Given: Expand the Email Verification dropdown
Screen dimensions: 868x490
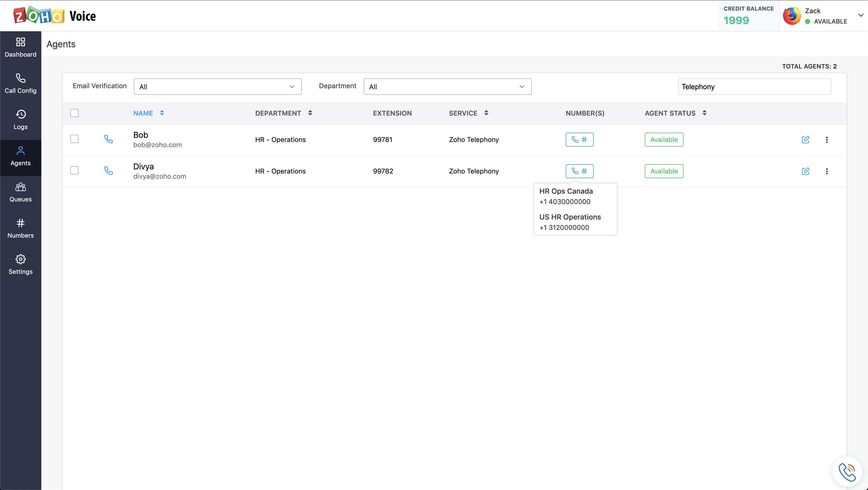Looking at the screenshot, I should pyautogui.click(x=217, y=87).
